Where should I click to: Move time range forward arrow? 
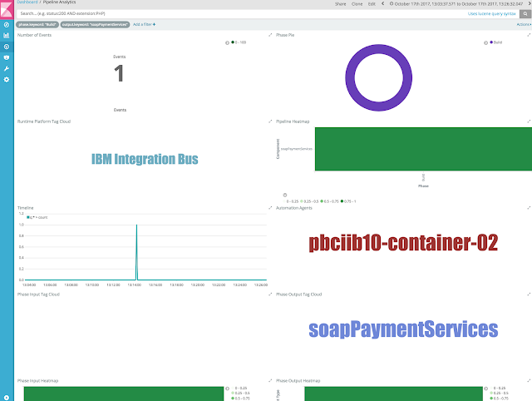tap(530, 3)
